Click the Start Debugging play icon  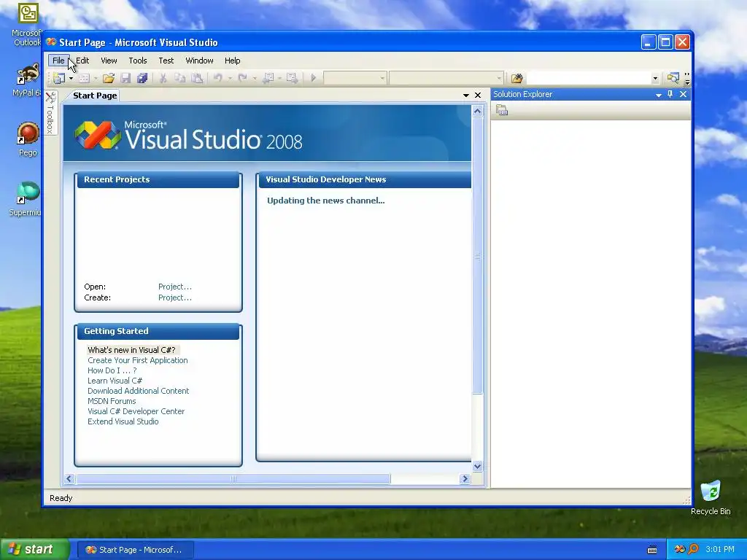314,78
